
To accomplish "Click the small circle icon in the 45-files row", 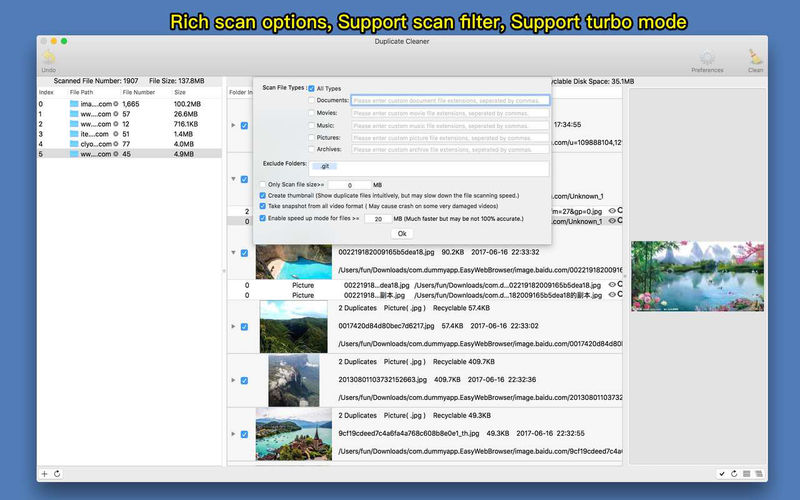I will [x=116, y=154].
